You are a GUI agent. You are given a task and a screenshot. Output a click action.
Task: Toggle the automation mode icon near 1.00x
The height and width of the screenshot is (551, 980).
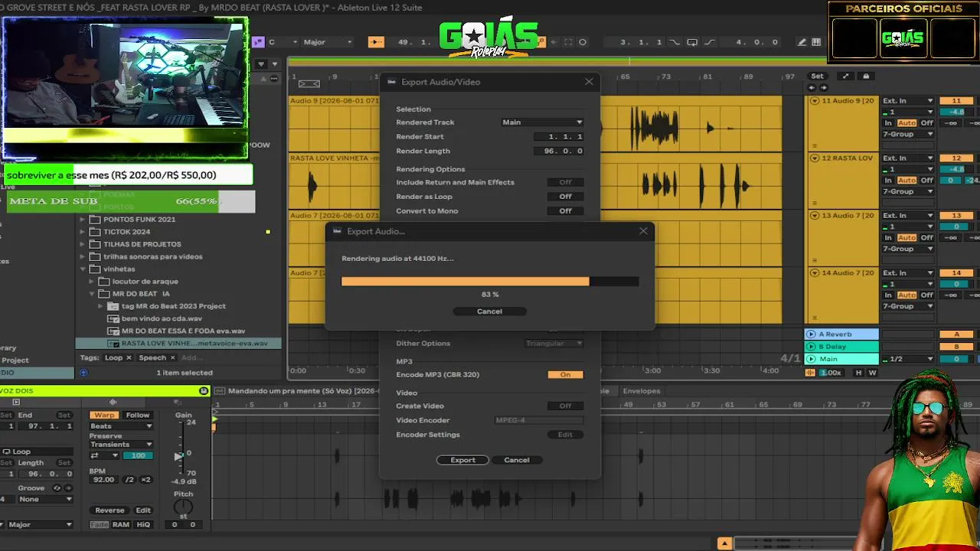810,373
